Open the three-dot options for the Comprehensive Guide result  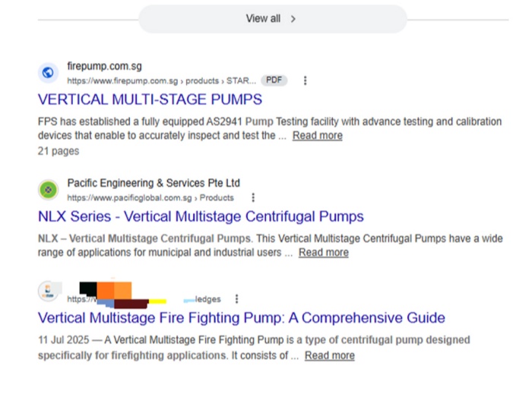237,299
